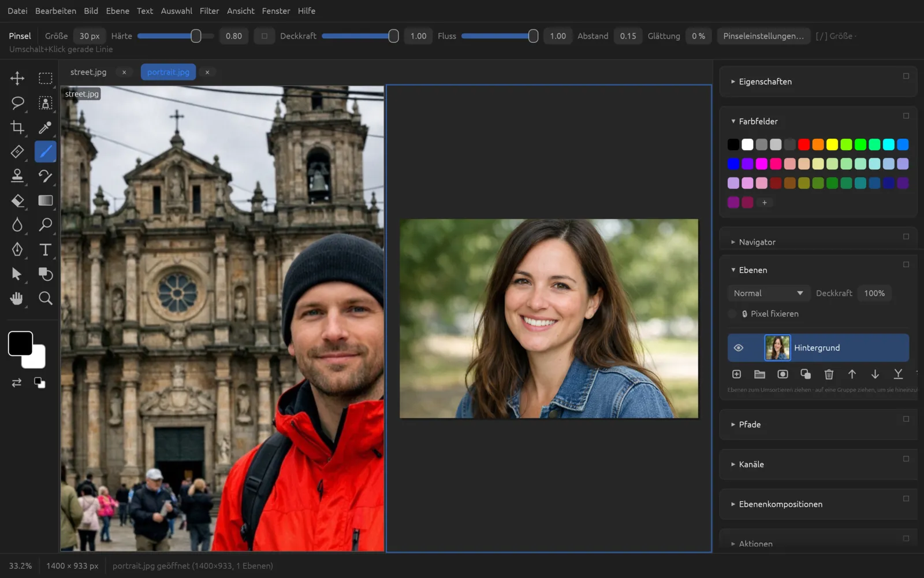Activate the Text tool

(x=45, y=249)
